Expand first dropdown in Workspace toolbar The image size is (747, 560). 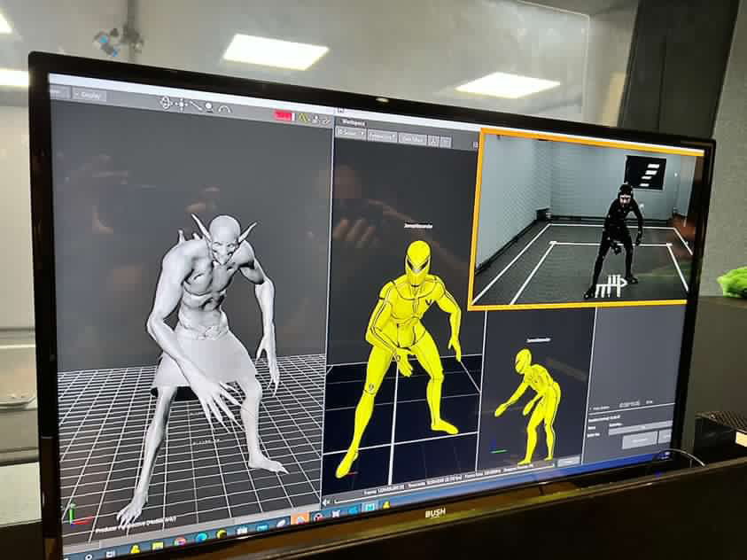(350, 133)
